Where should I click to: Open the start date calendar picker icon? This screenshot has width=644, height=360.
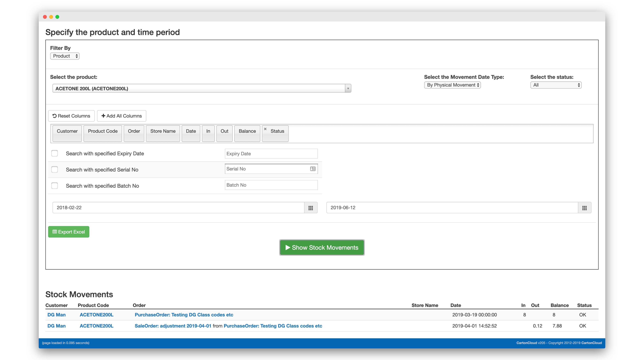(311, 208)
